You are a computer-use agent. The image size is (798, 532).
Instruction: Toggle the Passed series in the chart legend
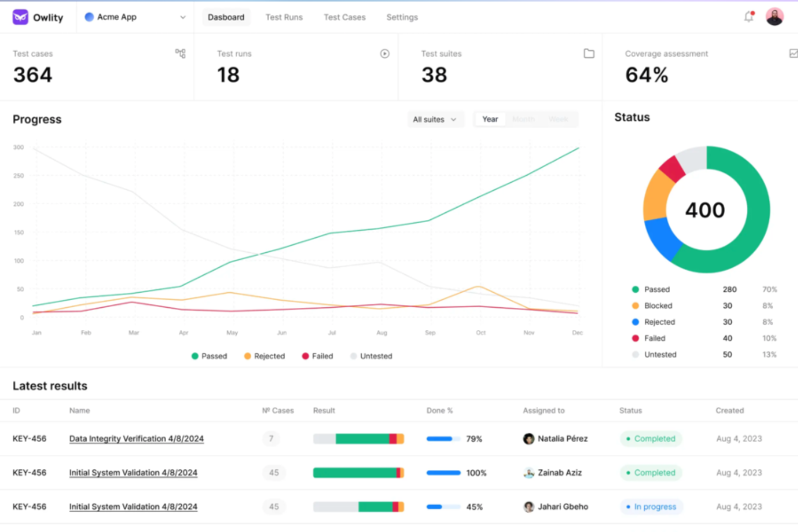coord(209,356)
